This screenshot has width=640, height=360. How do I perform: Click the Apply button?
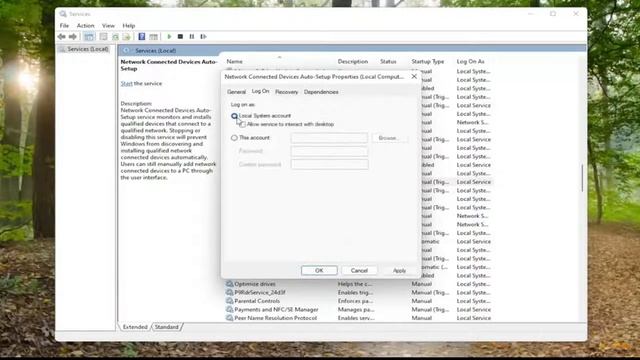tap(399, 271)
